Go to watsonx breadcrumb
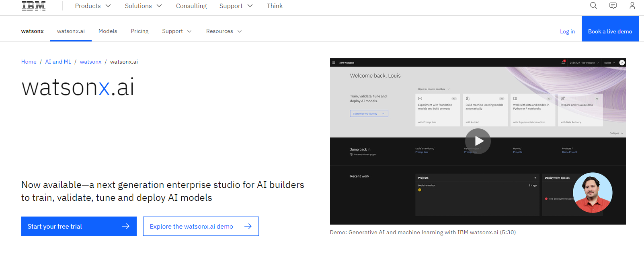The width and height of the screenshot is (644, 258). 91,62
